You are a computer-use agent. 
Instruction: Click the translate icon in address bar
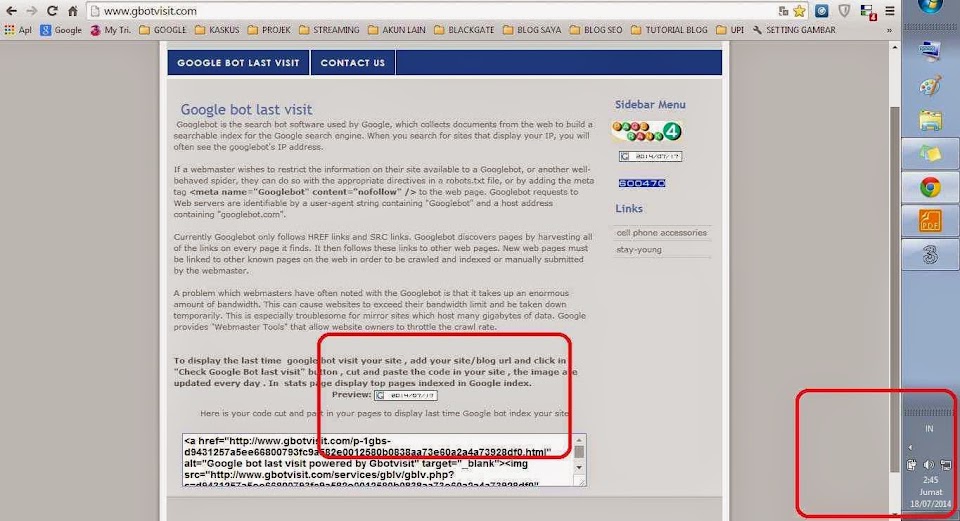click(783, 11)
